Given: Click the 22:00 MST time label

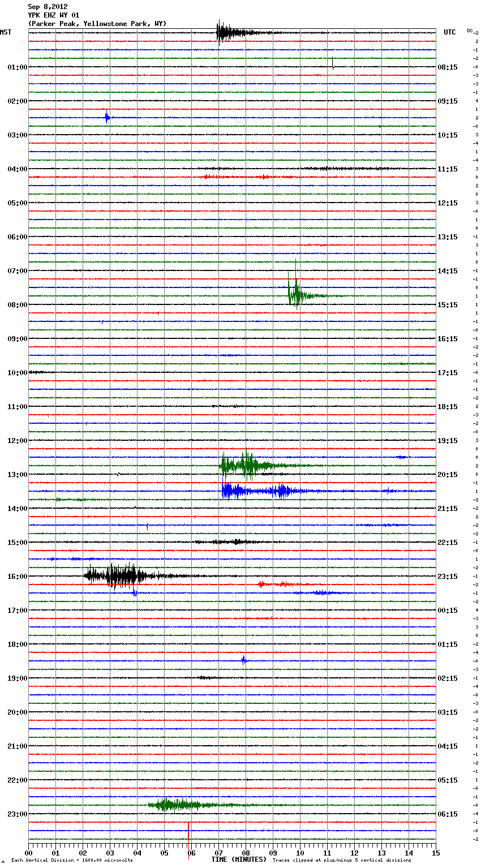Looking at the screenshot, I should click(18, 780).
